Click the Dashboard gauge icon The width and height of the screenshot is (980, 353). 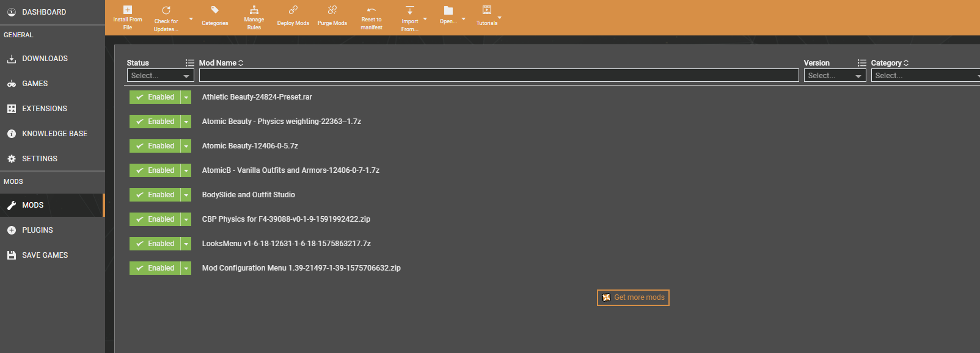12,12
